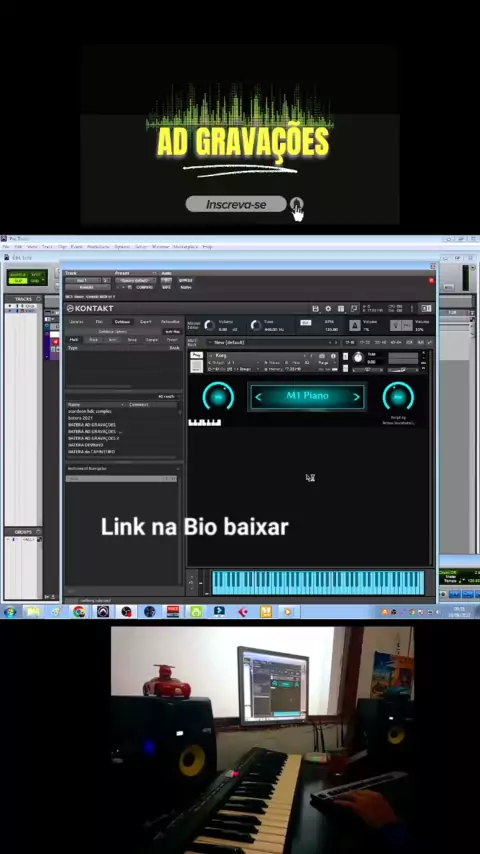Screen dimensions: 480x854
Task: Open the Setup menu in Pro Tools
Action: tap(141, 247)
